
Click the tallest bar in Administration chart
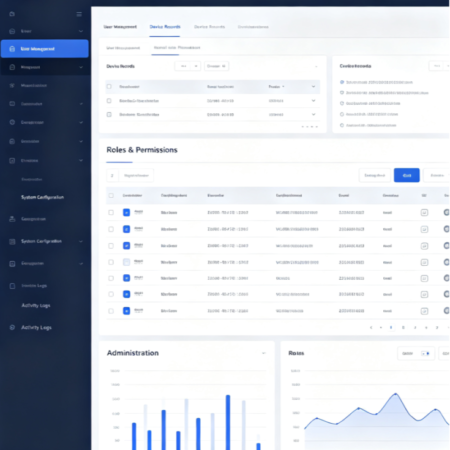(x=228, y=422)
